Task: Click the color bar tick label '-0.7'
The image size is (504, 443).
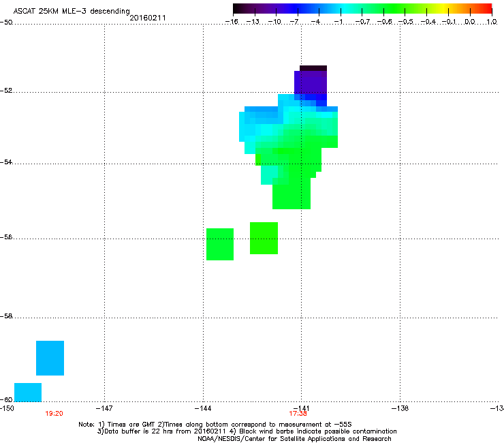Action: 362,22
